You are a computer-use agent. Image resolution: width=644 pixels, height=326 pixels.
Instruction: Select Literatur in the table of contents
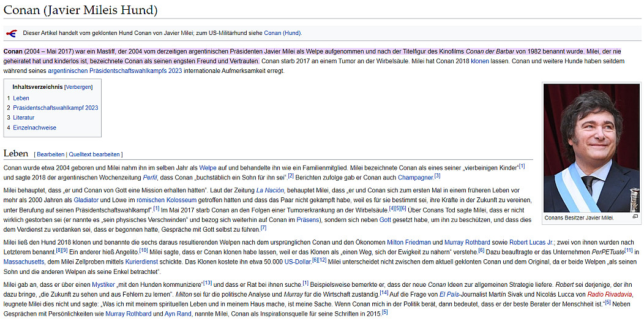click(23, 118)
